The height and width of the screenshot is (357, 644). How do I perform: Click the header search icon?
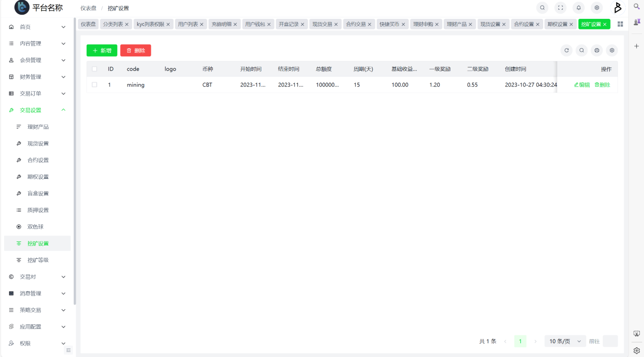(x=542, y=8)
